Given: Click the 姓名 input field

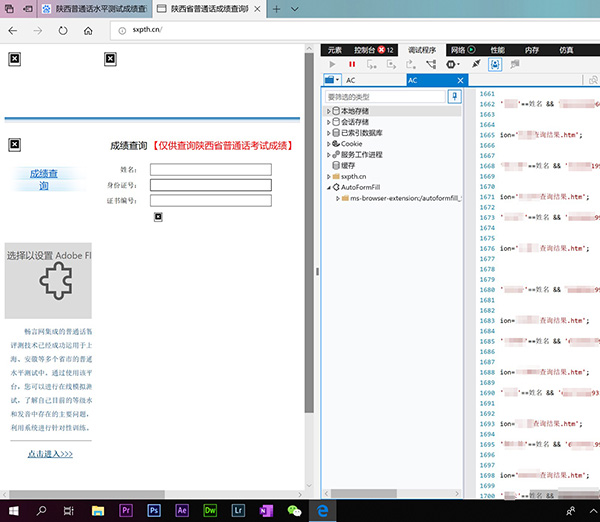Looking at the screenshot, I should pos(210,169).
